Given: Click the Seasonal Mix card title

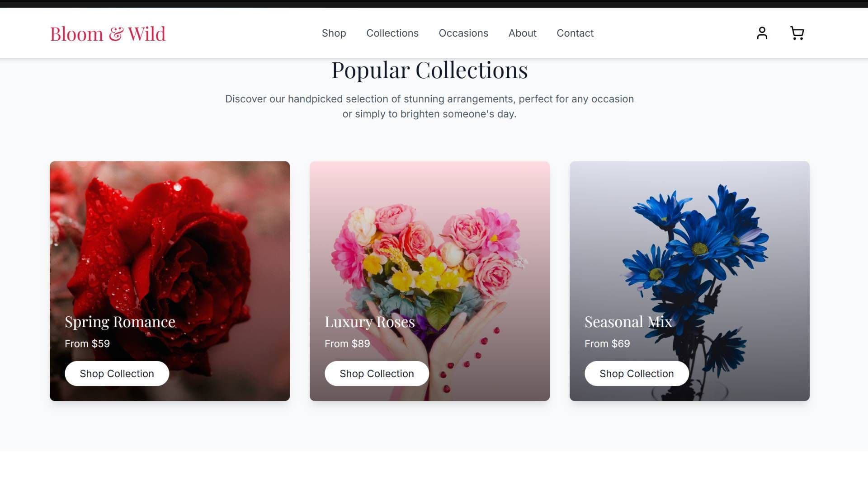Looking at the screenshot, I should pyautogui.click(x=628, y=322).
